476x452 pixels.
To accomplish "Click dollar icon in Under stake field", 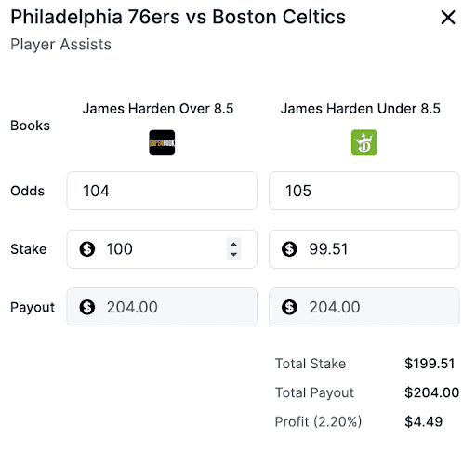I will (289, 249).
